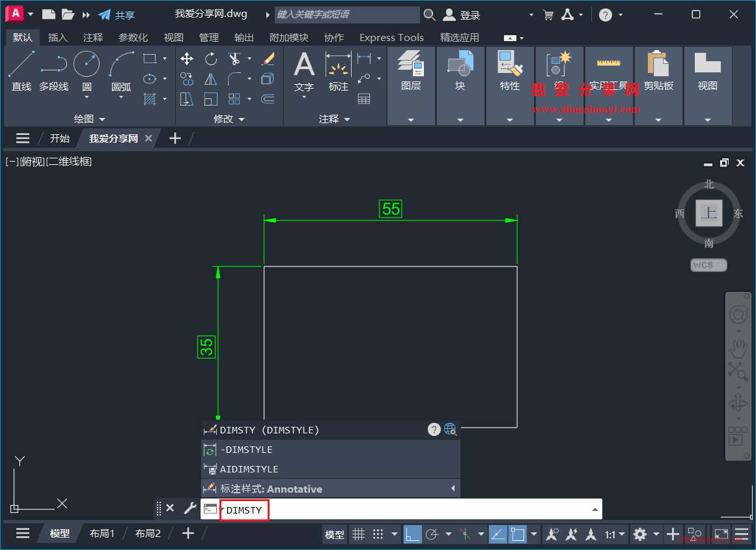756x550 pixels.
Task: Select the Polyline (多段线) tool
Action: coord(53,71)
